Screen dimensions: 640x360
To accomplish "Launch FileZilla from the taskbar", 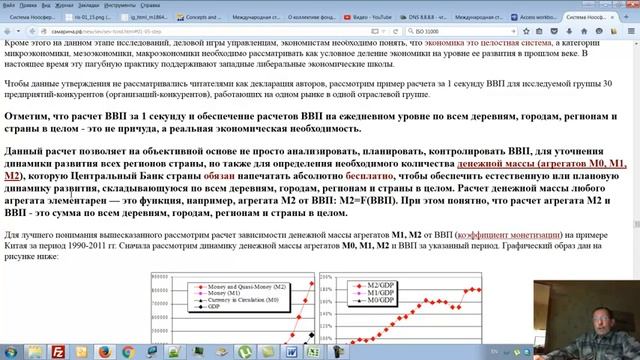I will [58, 352].
